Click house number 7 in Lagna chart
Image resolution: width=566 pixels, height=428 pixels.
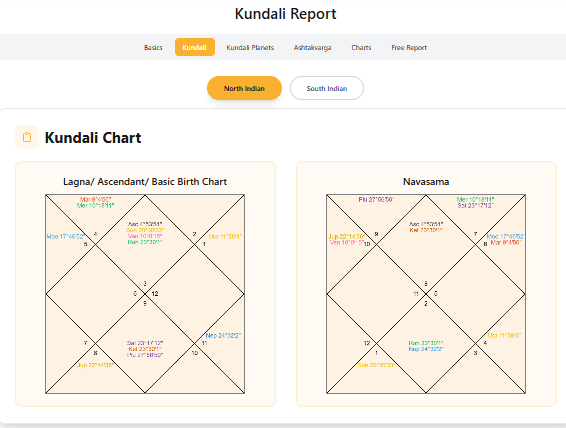(86, 343)
